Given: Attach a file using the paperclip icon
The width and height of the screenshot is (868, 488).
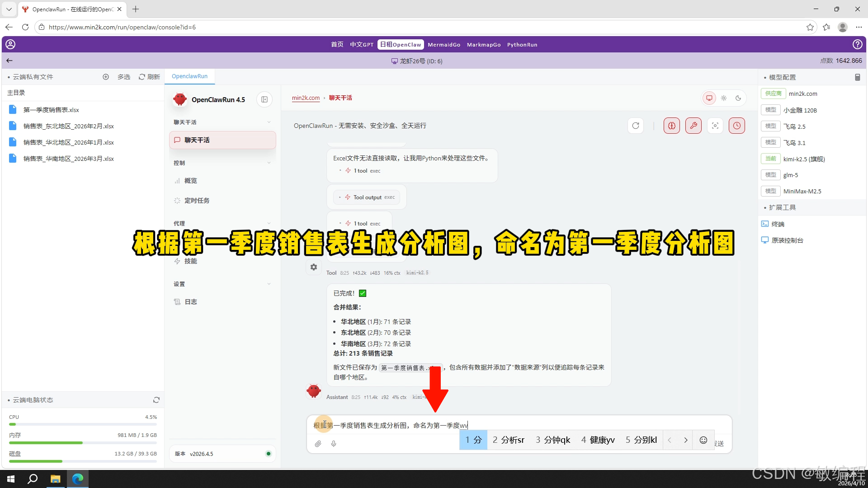Looking at the screenshot, I should 318,444.
